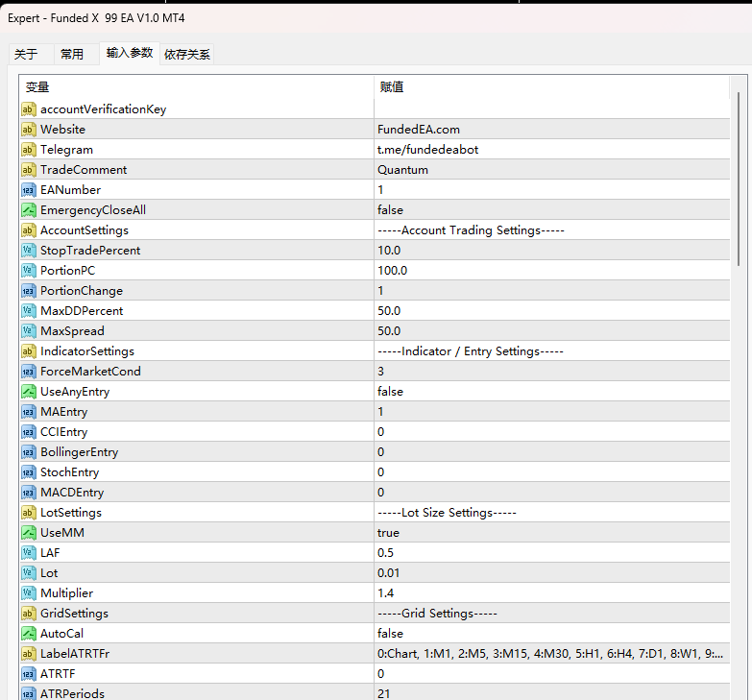752x700 pixels.
Task: Open the 关于 tab
Action: [x=31, y=54]
